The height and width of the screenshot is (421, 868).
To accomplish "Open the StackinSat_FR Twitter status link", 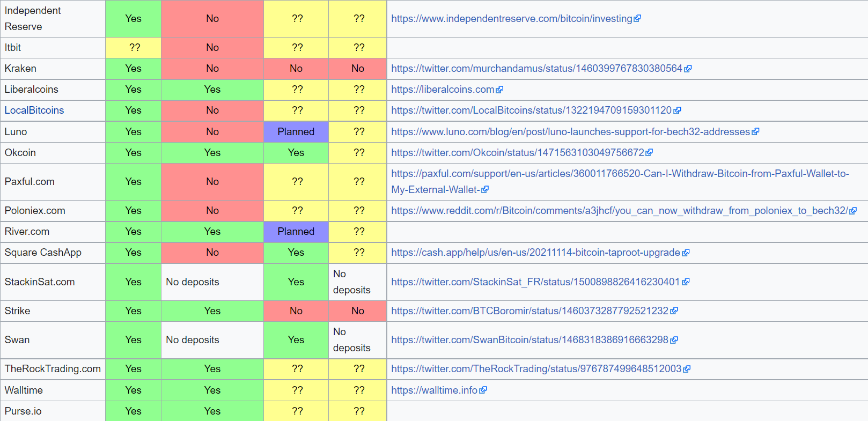I will coord(535,282).
